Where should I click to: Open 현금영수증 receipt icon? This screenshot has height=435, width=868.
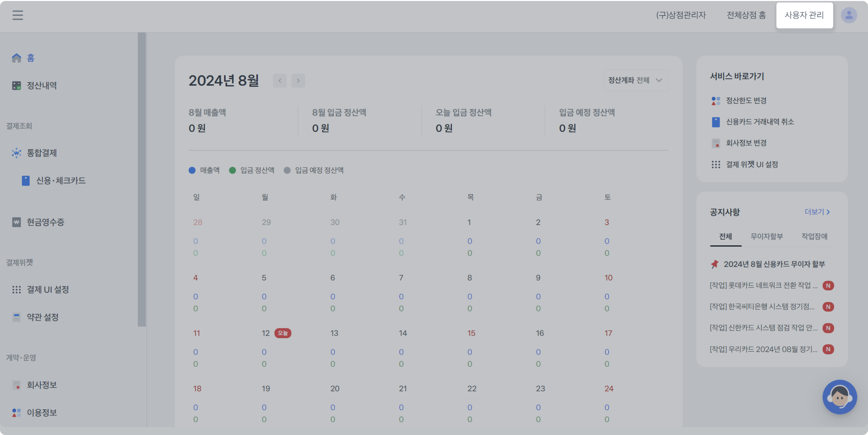[16, 222]
